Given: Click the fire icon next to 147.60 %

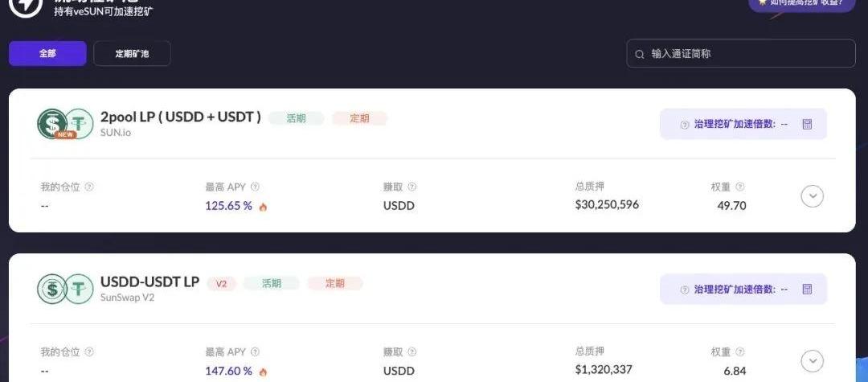Looking at the screenshot, I should click(263, 372).
